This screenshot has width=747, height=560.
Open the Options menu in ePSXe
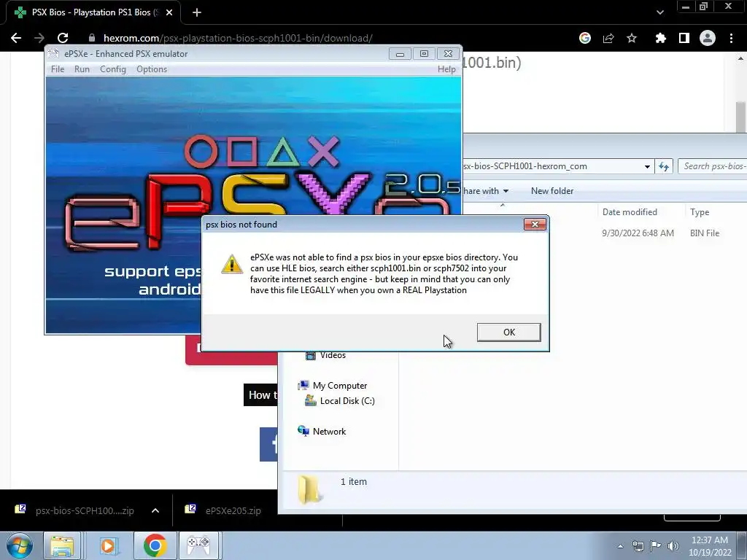point(152,69)
